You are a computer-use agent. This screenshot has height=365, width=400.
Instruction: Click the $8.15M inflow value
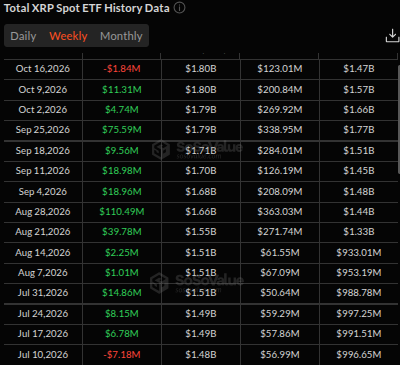click(x=122, y=314)
